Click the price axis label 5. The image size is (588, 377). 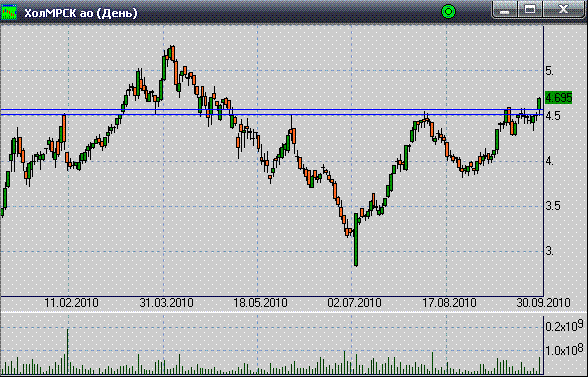pyautogui.click(x=549, y=71)
